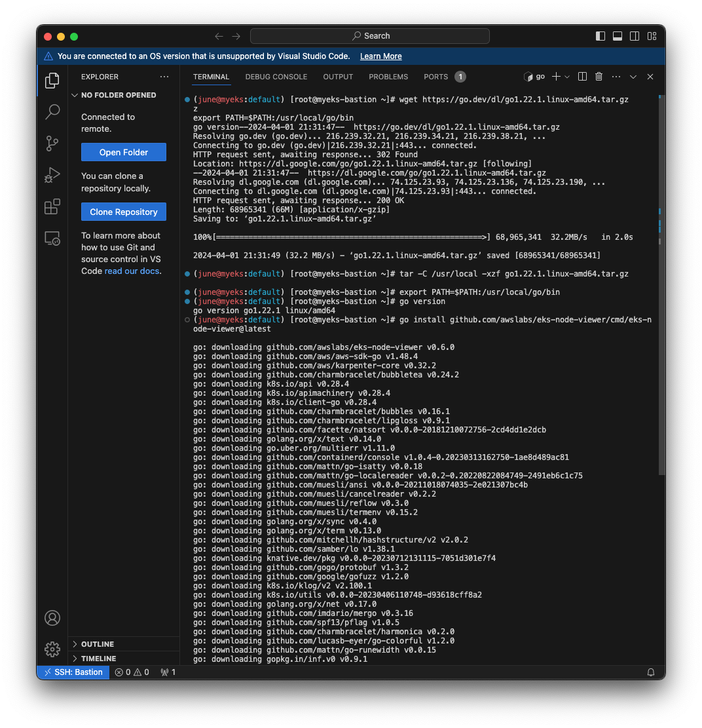The image size is (702, 728).
Task: Switch to the Debug Console tab
Action: pos(276,77)
